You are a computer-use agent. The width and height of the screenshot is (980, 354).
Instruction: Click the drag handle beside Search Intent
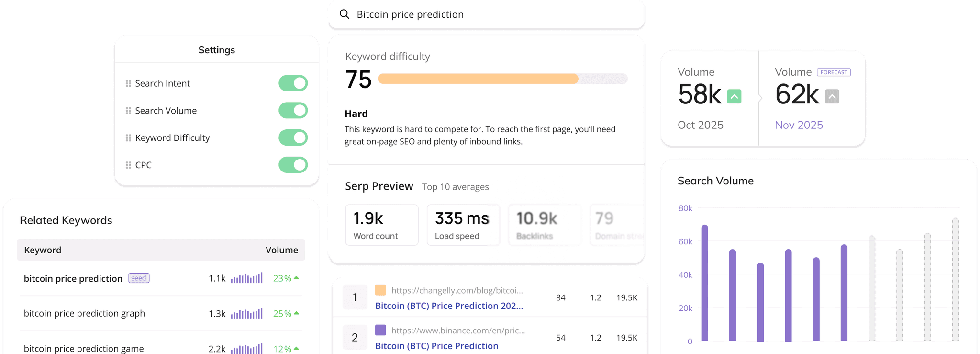[x=128, y=83]
